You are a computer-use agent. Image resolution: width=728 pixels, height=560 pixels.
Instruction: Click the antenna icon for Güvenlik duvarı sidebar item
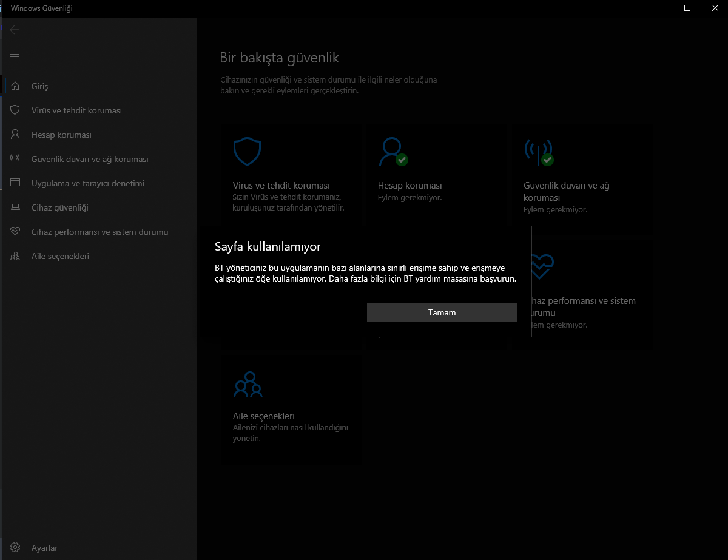click(x=15, y=159)
